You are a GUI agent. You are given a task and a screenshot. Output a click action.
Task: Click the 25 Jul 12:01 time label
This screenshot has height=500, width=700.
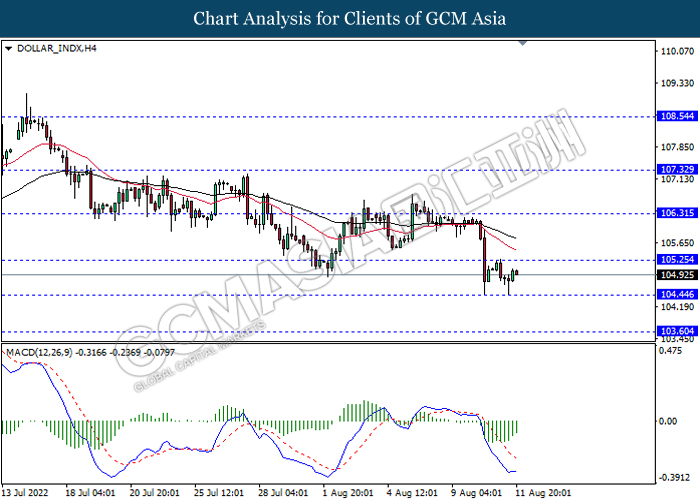click(219, 493)
